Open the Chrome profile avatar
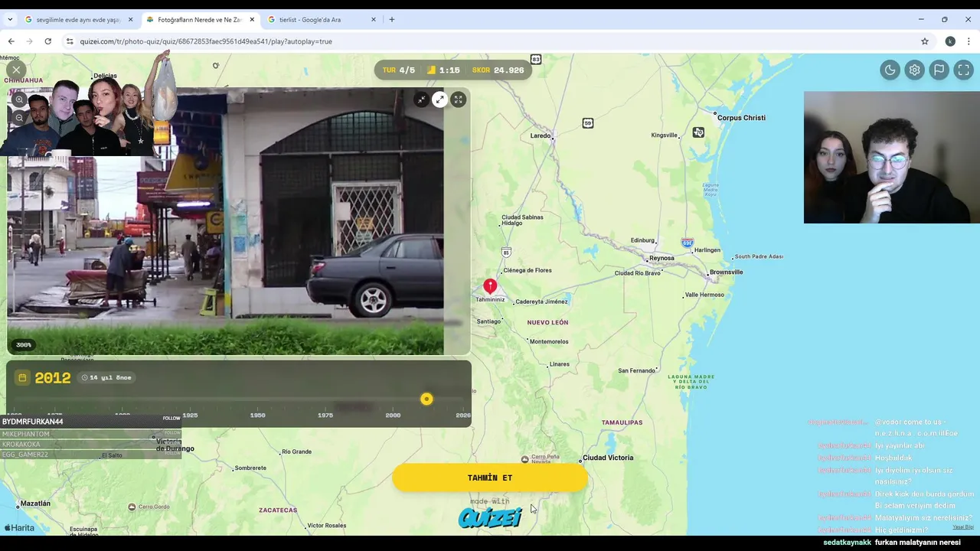980x551 pixels. 950,41
